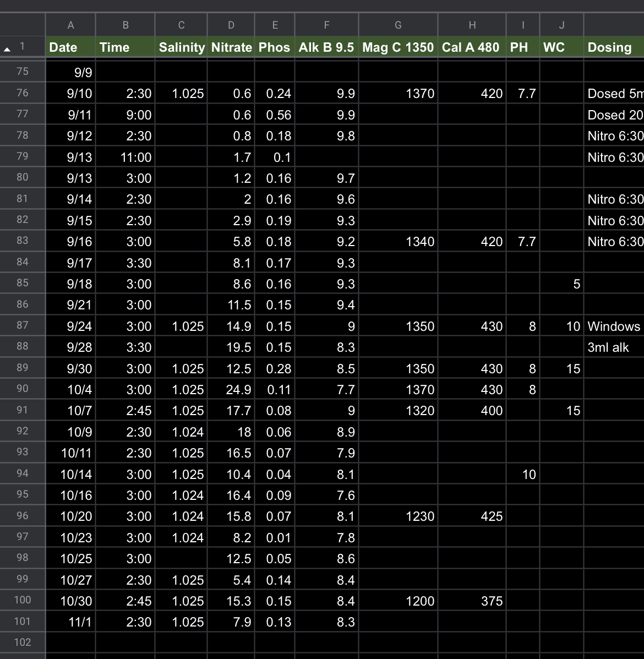644x659 pixels.
Task: Select the nitrate value "24.9"
Action: (231, 390)
